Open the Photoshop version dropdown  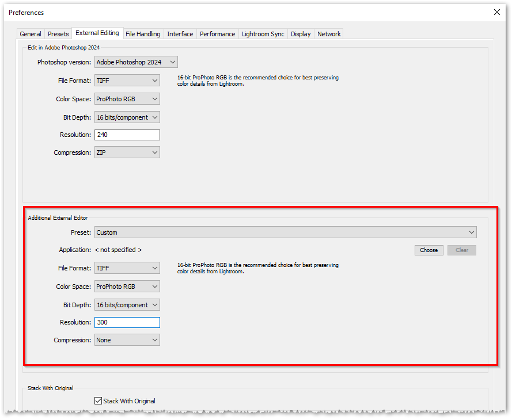pyautogui.click(x=136, y=62)
